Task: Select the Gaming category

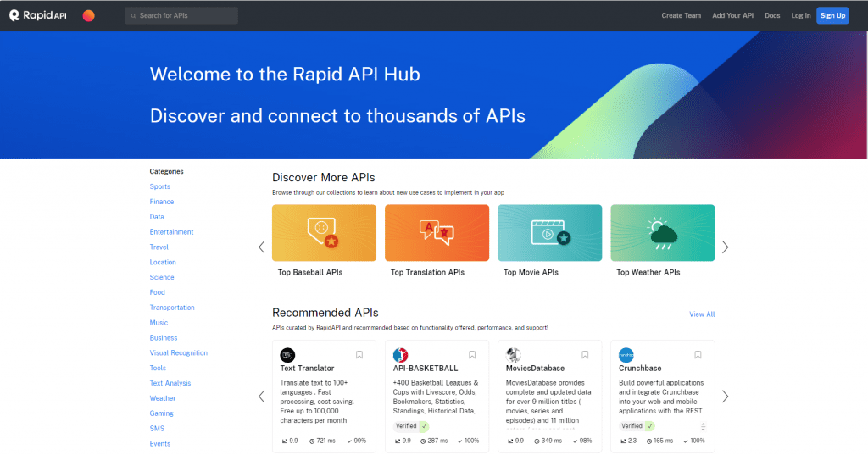Action: tap(161, 413)
